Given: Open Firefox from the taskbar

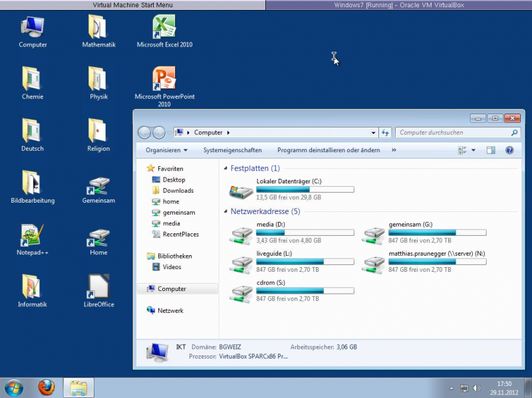Looking at the screenshot, I should point(46,387).
